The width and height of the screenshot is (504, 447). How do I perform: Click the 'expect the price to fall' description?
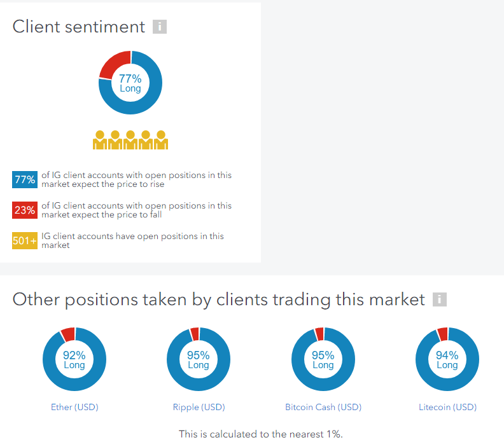[137, 210]
